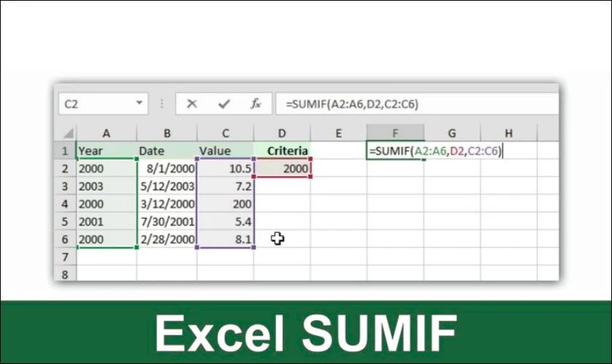Select row 7 header
This screenshot has height=364, width=612.
65,257
